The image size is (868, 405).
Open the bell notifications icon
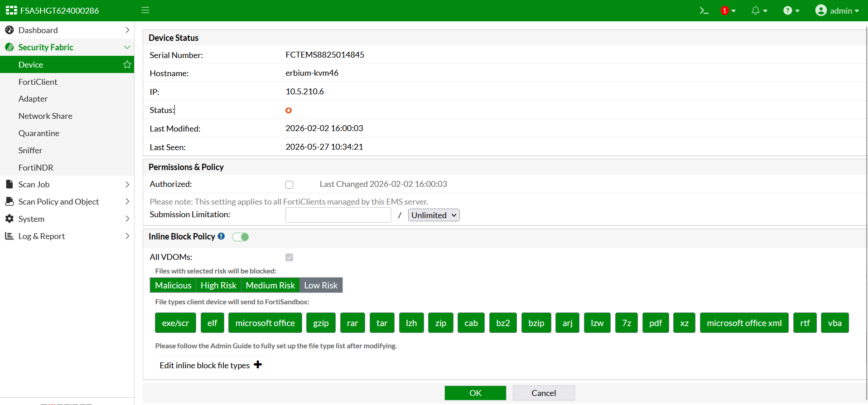[755, 10]
